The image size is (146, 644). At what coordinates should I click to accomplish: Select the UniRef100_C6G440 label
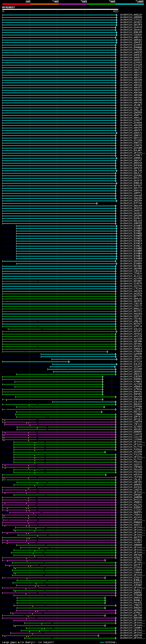[x=131, y=35]
